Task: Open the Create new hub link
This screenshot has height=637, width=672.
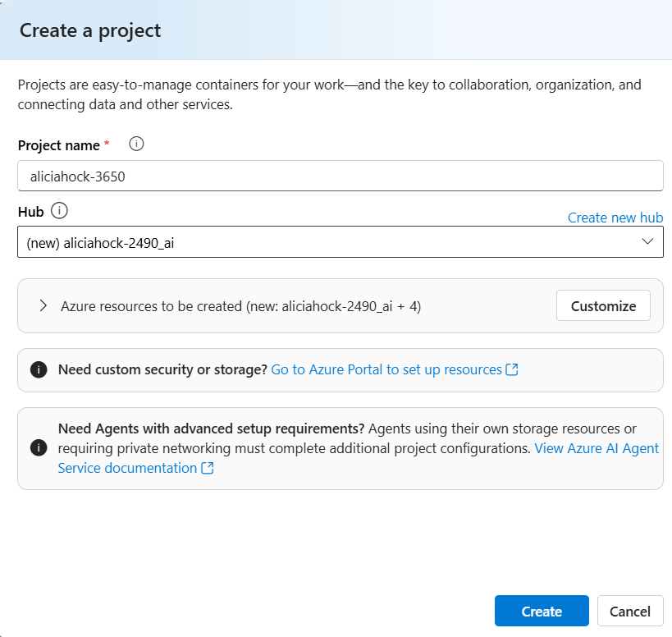Action: (615, 218)
